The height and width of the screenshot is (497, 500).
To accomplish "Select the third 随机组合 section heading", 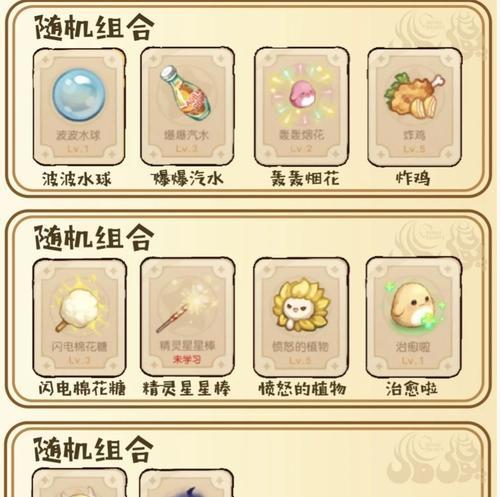I will point(94,449).
